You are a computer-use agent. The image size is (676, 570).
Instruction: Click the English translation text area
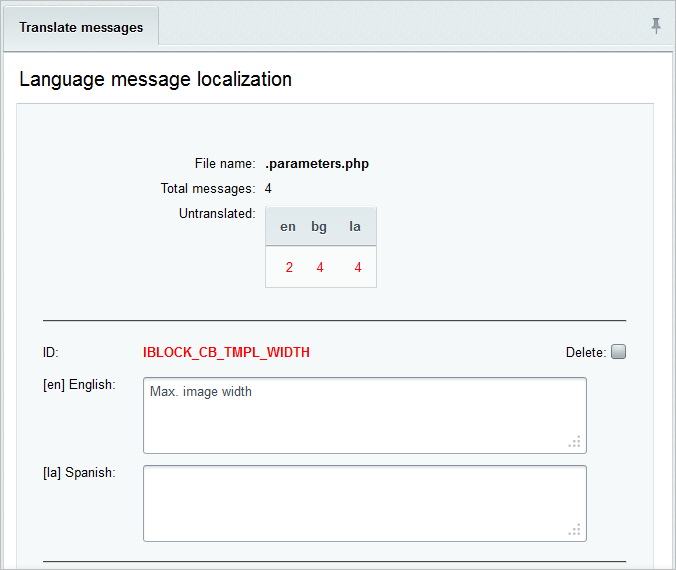pos(365,416)
